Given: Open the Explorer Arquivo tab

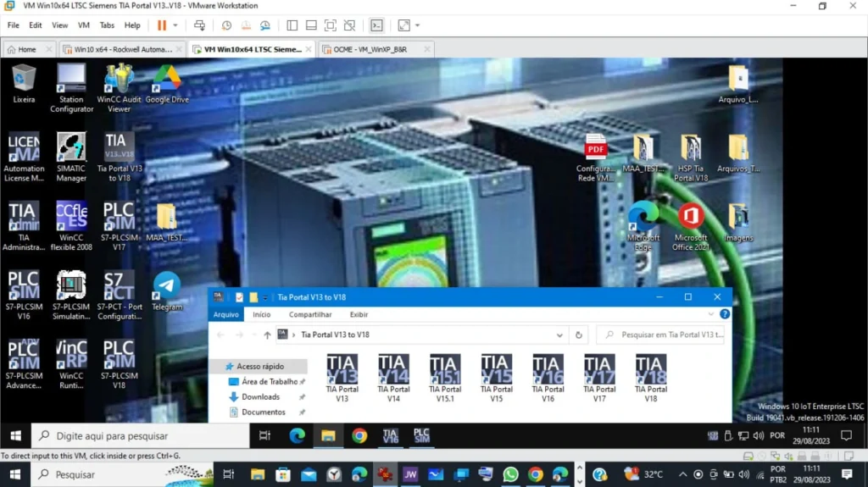Looking at the screenshot, I should click(225, 314).
